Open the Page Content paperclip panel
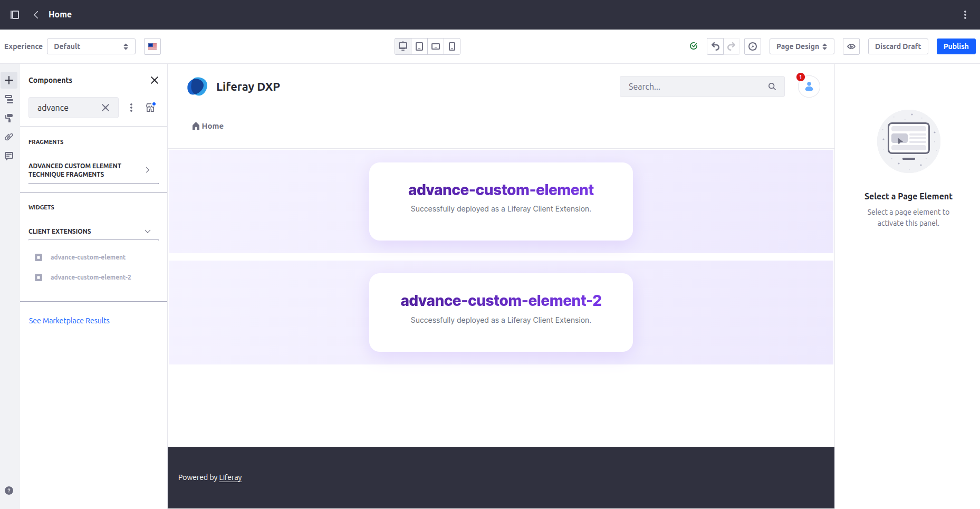 click(x=9, y=137)
